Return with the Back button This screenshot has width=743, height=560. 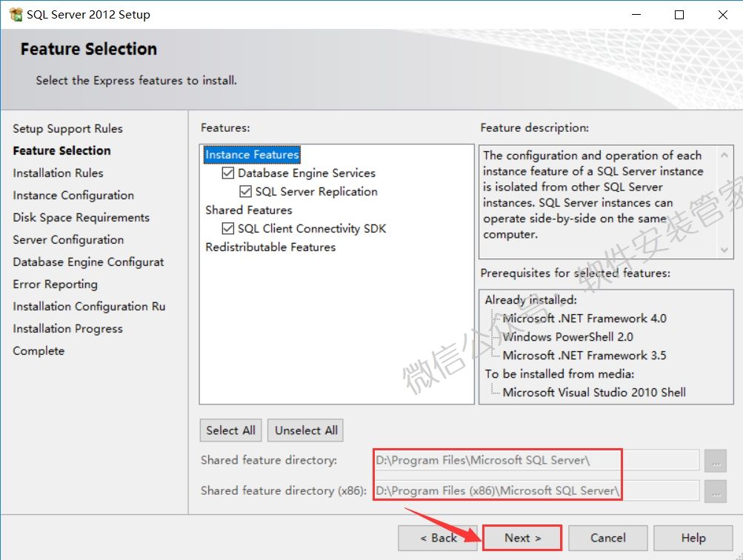click(438, 538)
